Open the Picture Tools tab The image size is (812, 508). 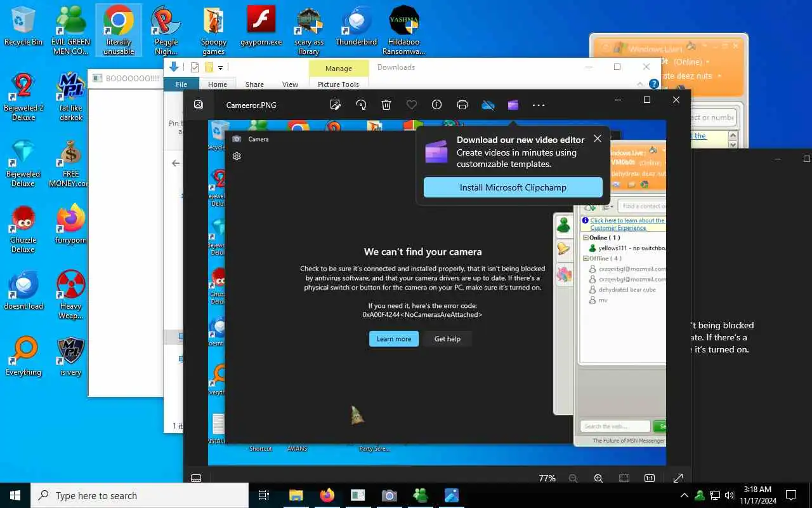pos(339,84)
